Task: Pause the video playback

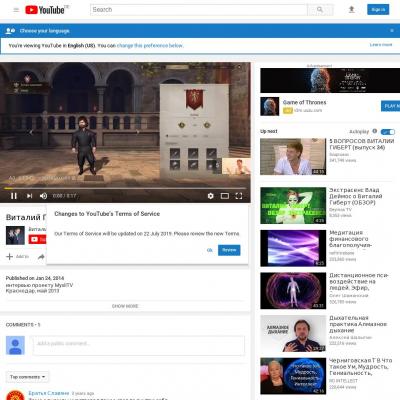Action: coord(14,196)
